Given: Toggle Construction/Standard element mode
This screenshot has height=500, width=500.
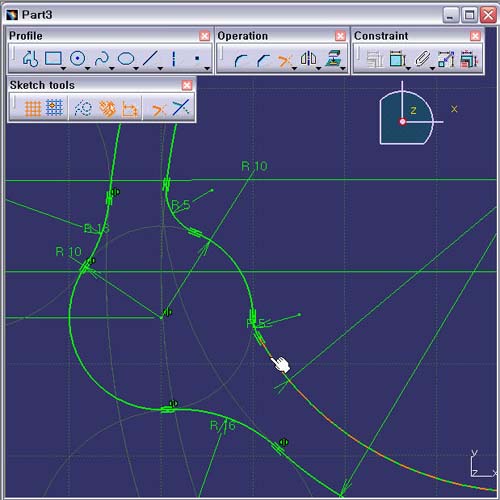Looking at the screenshot, I should [83, 108].
